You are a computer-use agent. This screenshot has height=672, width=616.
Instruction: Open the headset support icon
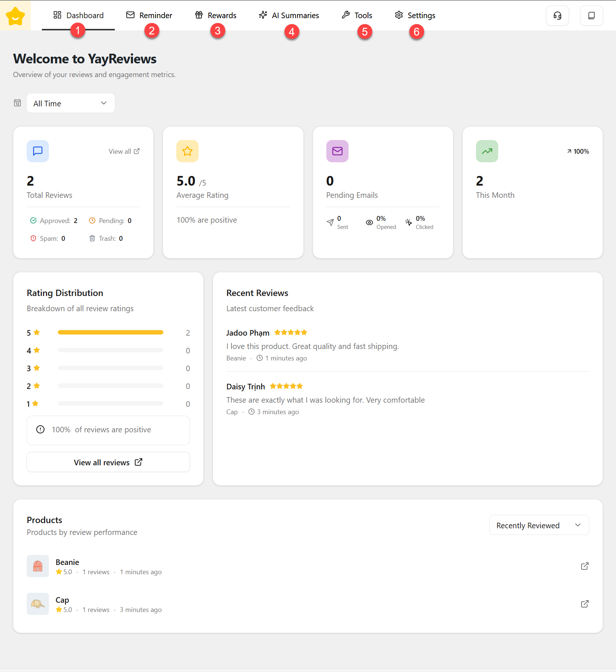[x=557, y=16]
